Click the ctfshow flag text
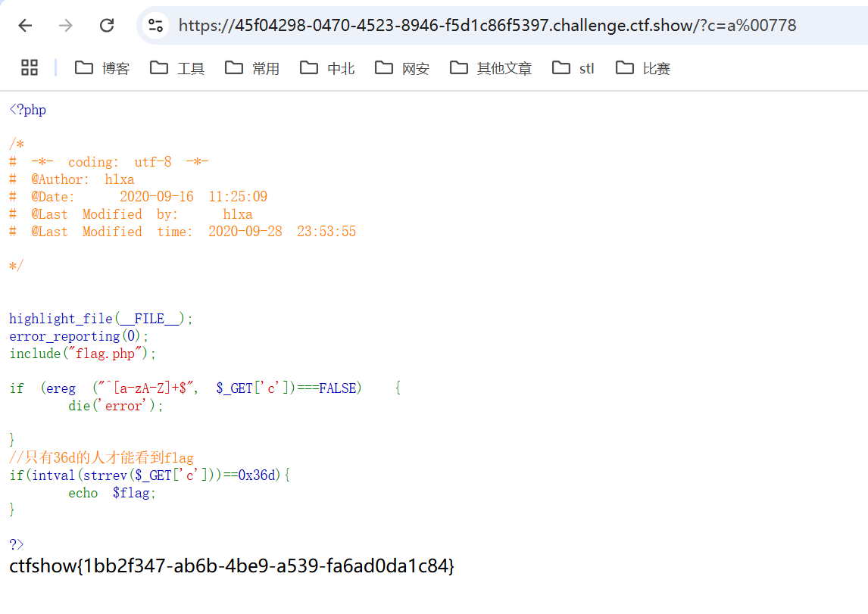Image resolution: width=868 pixels, height=614 pixels. point(232,566)
